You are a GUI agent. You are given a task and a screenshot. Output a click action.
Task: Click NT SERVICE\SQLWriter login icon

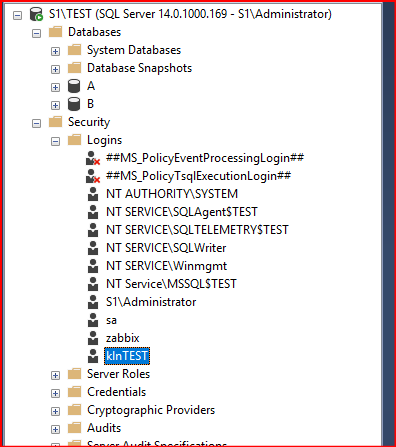click(93, 248)
